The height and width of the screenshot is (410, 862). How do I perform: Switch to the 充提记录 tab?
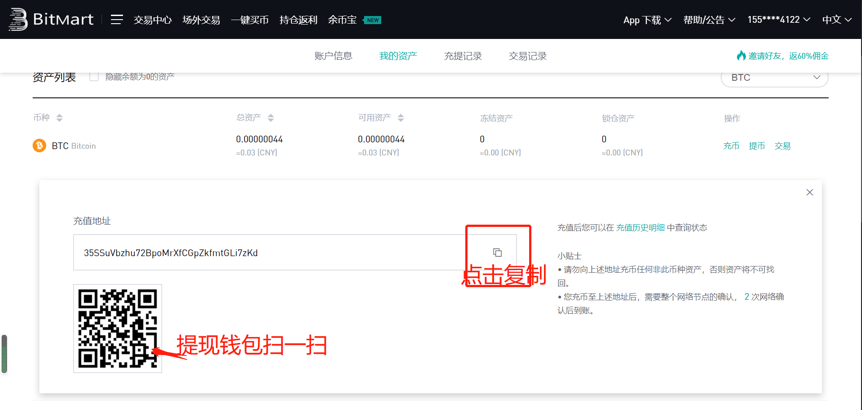(463, 56)
